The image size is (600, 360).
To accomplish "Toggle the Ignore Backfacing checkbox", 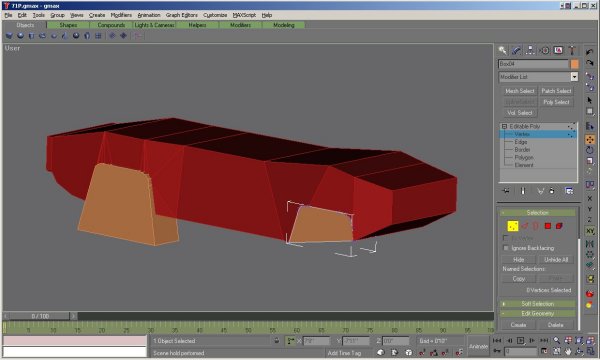I will tap(506, 248).
